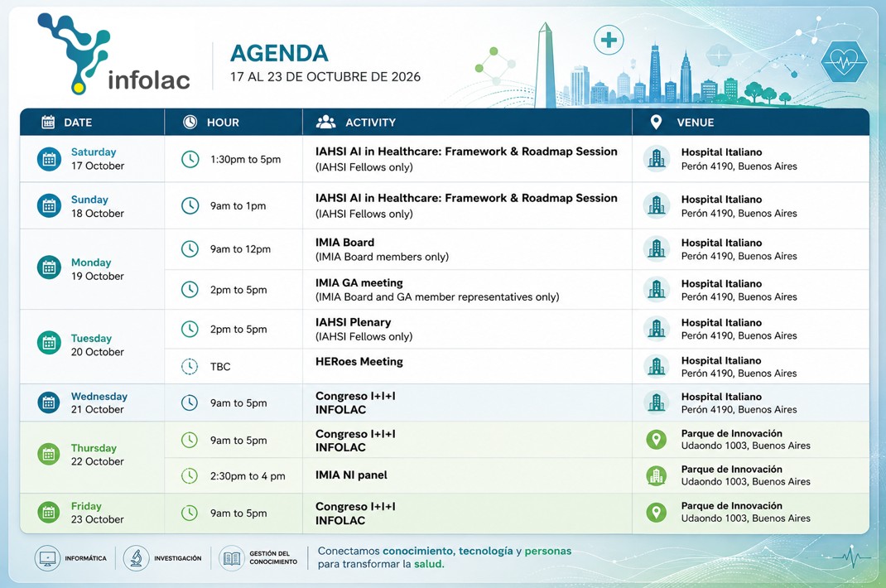
Task: Click the clock icon beside 9am to 1pm
Action: tap(190, 205)
